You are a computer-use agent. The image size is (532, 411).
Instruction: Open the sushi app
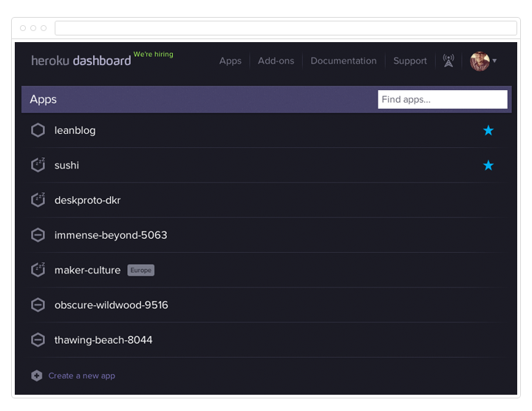point(66,166)
